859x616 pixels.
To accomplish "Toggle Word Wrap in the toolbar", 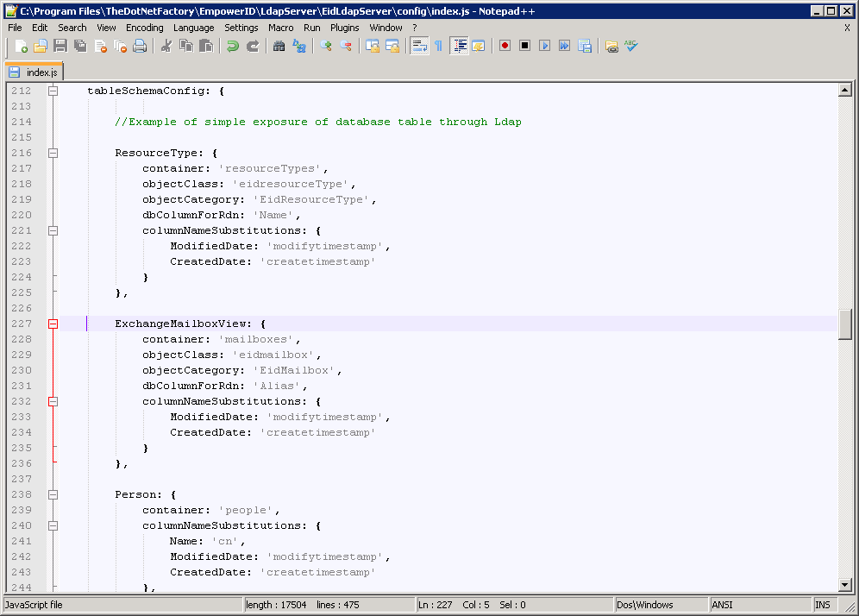I will pos(419,46).
